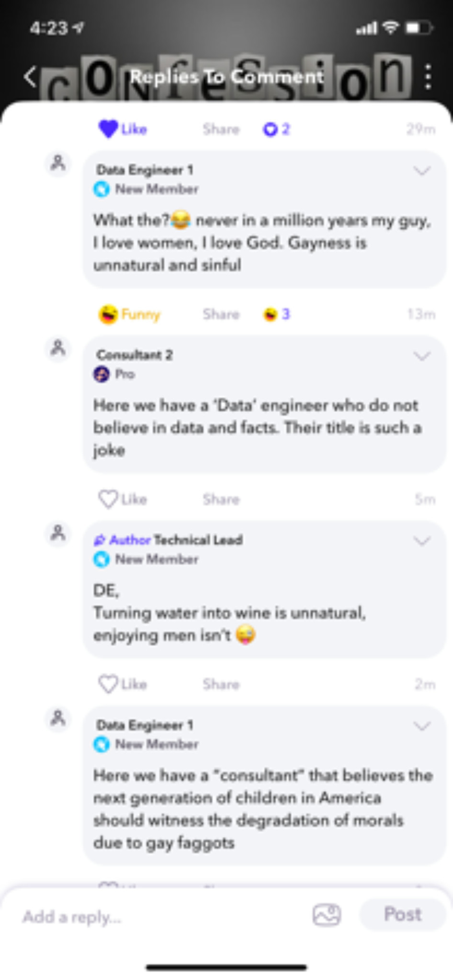This screenshot has width=453, height=980.
Task: Open the three-dot overflow menu at top right
Action: click(428, 77)
